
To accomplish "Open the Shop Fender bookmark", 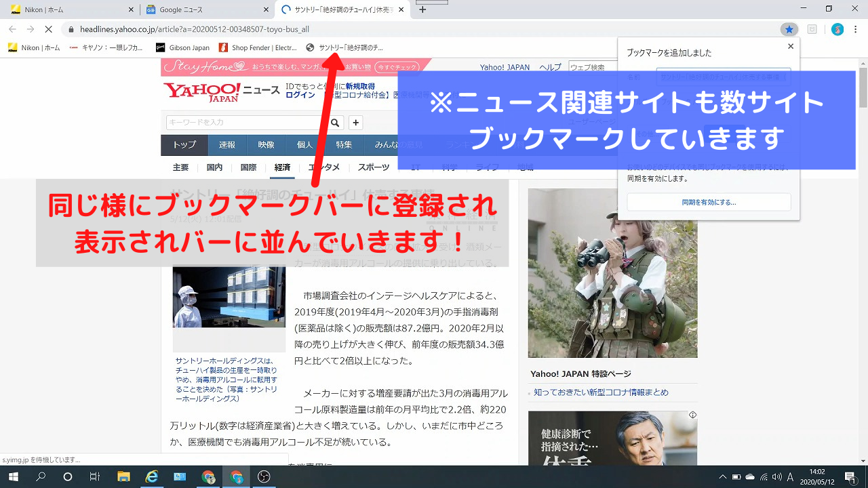I will pyautogui.click(x=258, y=47).
